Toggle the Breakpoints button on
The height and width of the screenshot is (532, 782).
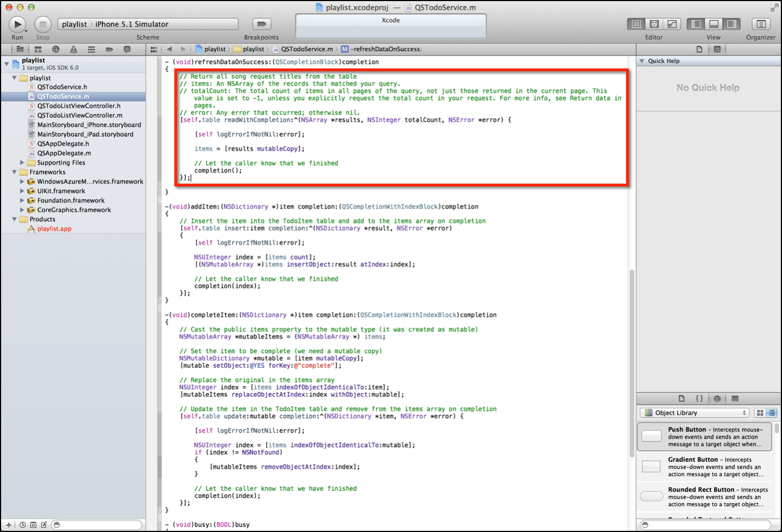pyautogui.click(x=261, y=24)
